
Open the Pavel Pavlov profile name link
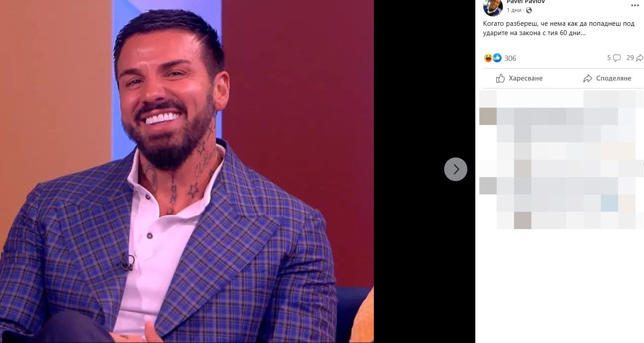[x=525, y=2]
